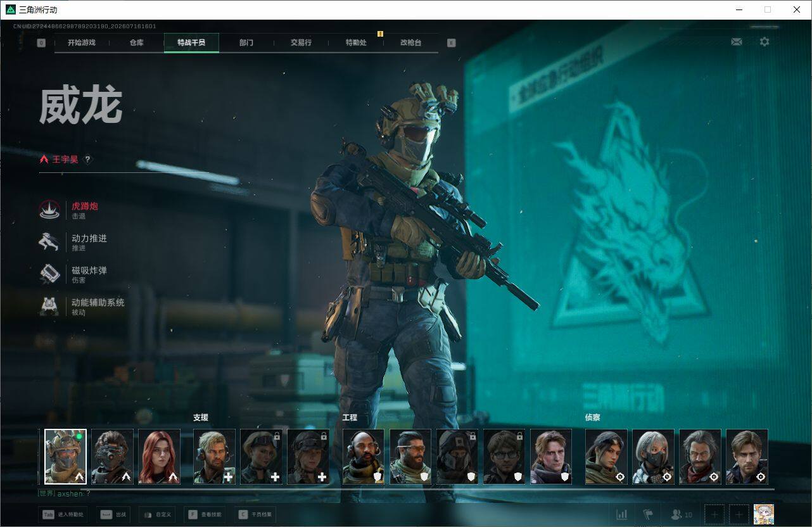Viewport: 812px width, 527px height.
Task: Open the 改枪台 tab
Action: pyautogui.click(x=410, y=43)
